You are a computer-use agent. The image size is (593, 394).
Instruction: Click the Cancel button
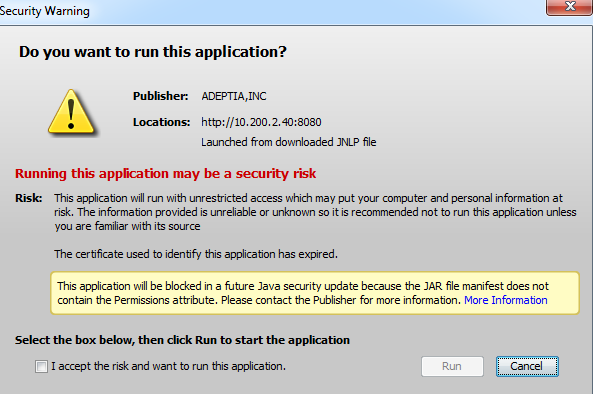527,366
